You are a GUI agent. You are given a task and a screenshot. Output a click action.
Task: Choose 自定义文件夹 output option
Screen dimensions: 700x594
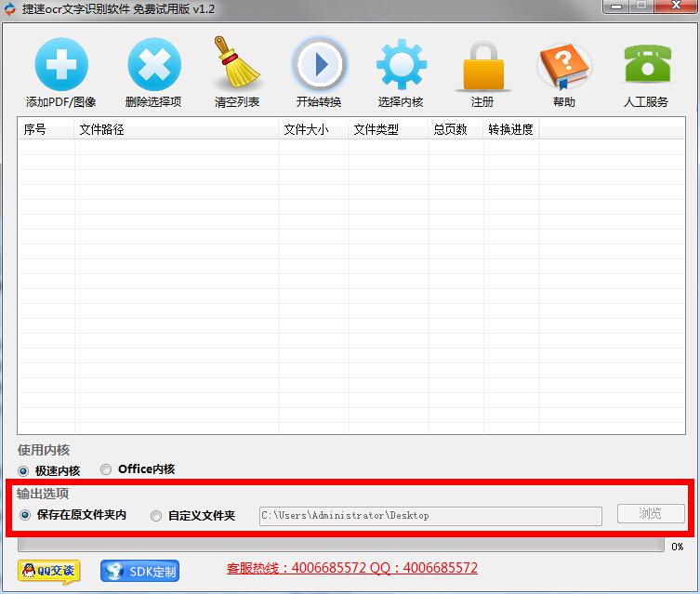156,516
